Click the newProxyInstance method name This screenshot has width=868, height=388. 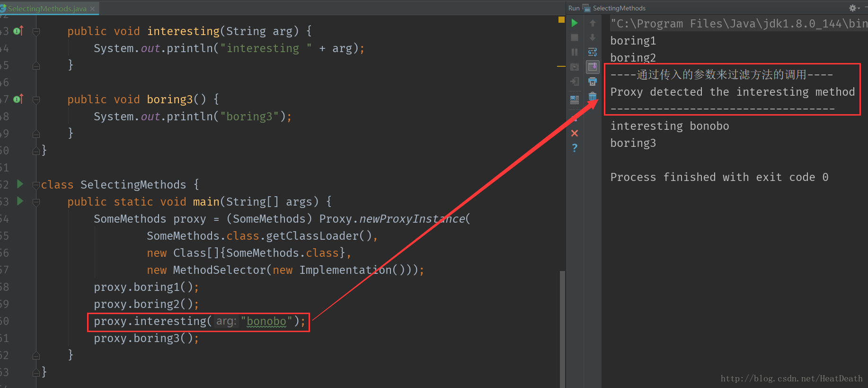[x=412, y=219]
